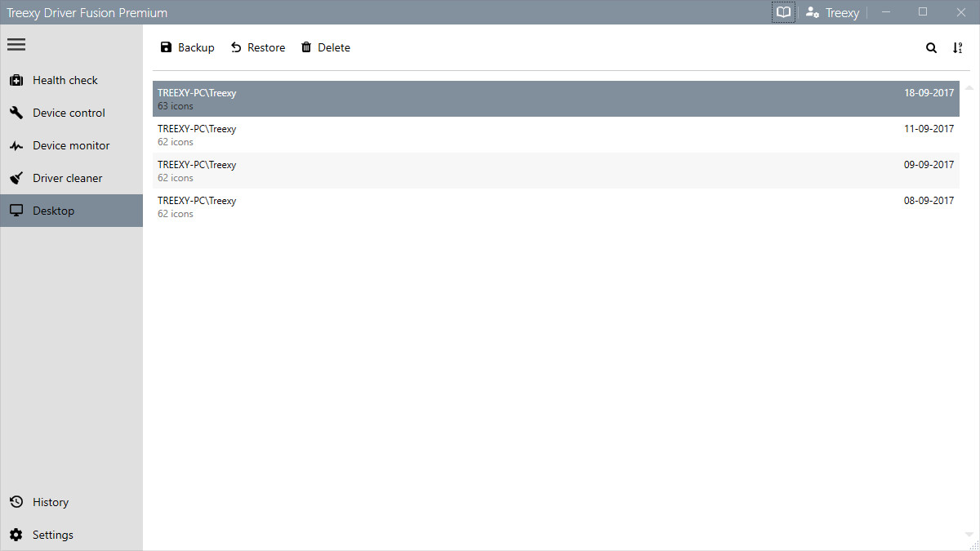The image size is (980, 551).
Task: Open the sort order options
Action: click(x=957, y=47)
